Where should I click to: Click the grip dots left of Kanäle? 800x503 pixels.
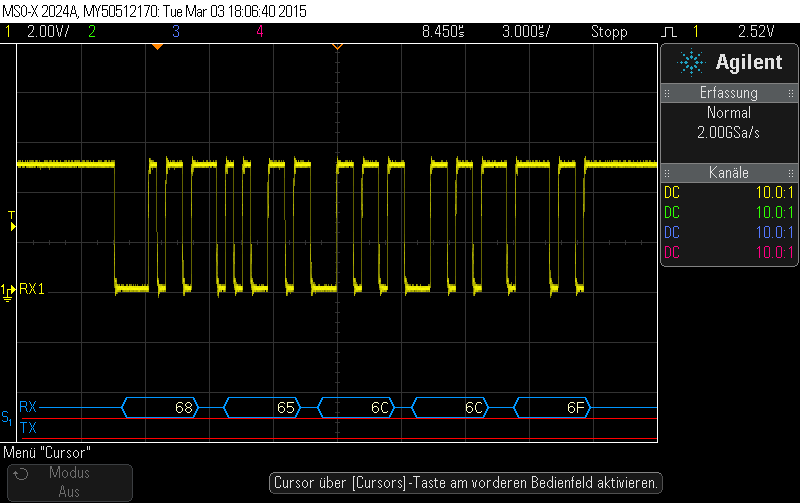click(667, 173)
